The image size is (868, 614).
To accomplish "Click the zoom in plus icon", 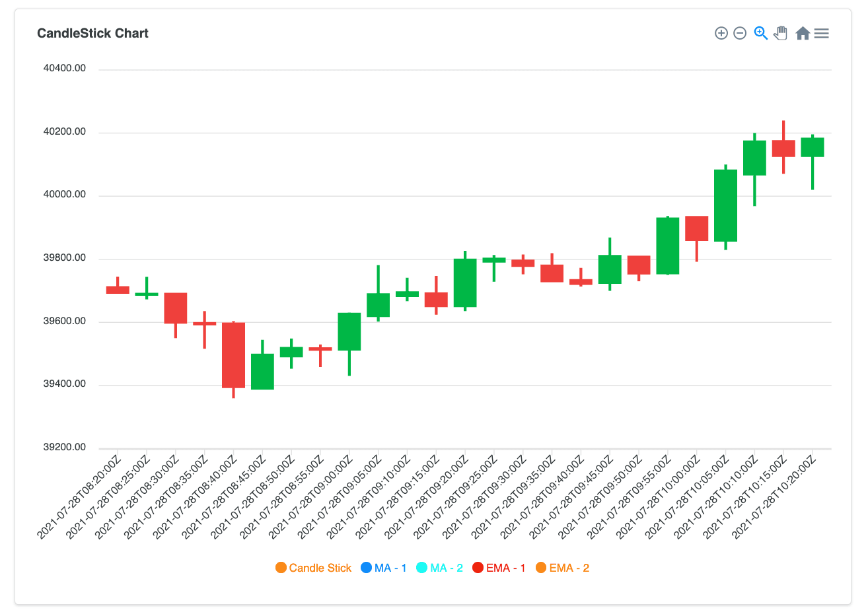I will coord(721,33).
